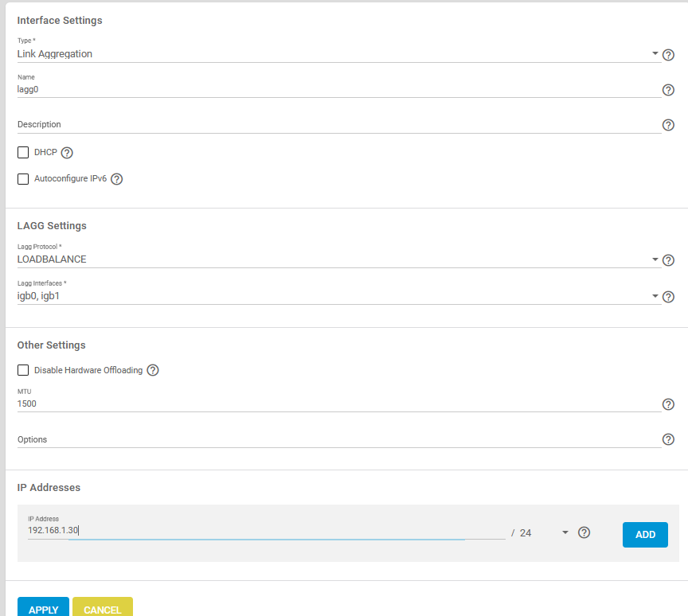The image size is (688, 616).
Task: Click the ADD button
Action: pyautogui.click(x=645, y=535)
